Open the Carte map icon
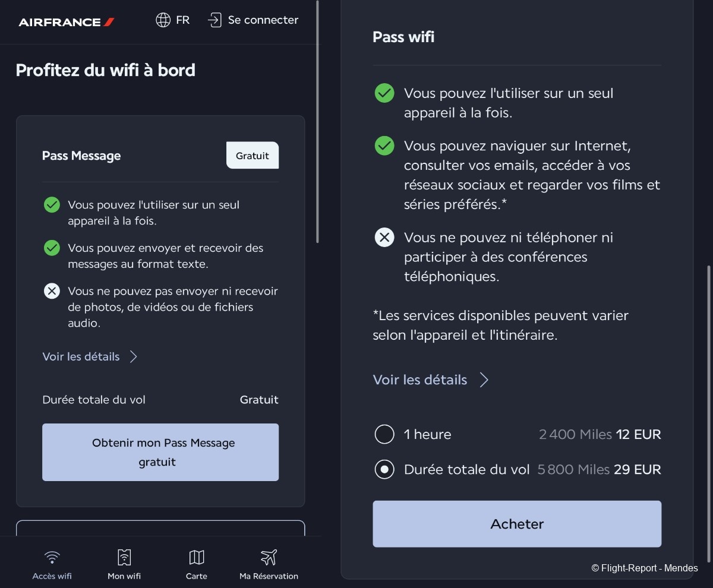The image size is (713, 588). click(197, 557)
